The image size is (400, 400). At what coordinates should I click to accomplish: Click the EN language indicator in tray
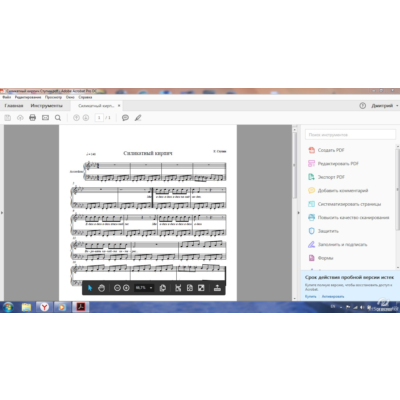coord(333,306)
